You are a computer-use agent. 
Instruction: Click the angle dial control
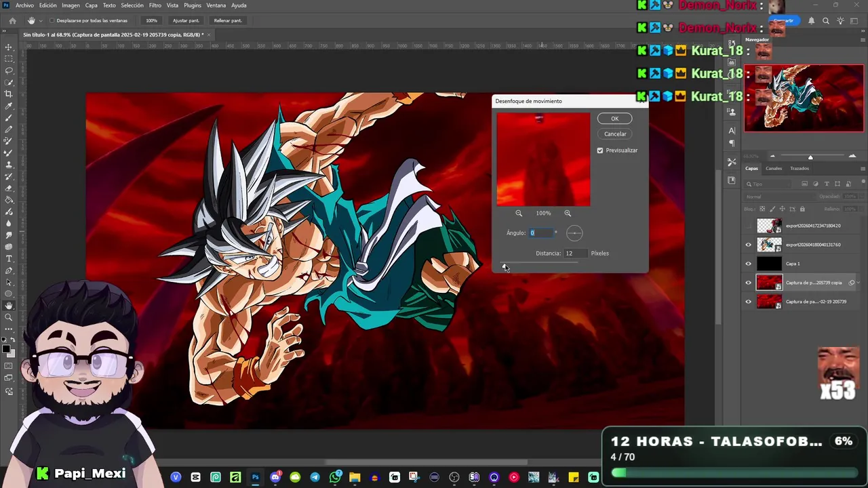point(574,233)
